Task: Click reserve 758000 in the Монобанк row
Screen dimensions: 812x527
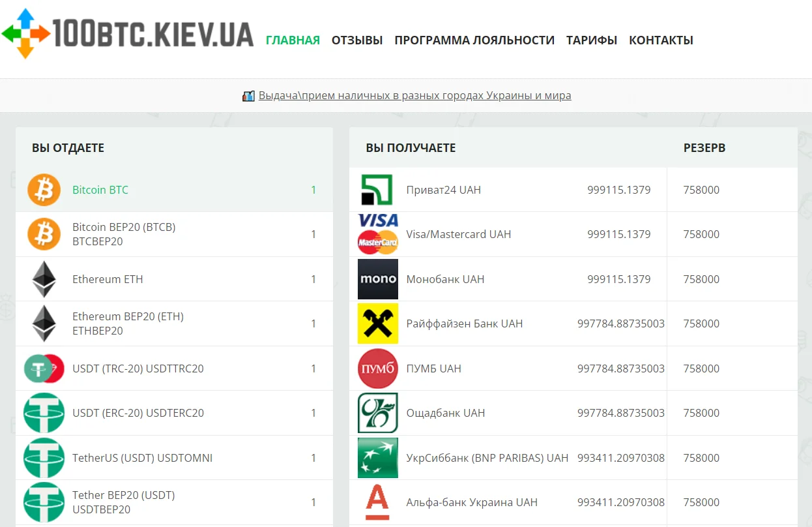Action: click(x=701, y=279)
